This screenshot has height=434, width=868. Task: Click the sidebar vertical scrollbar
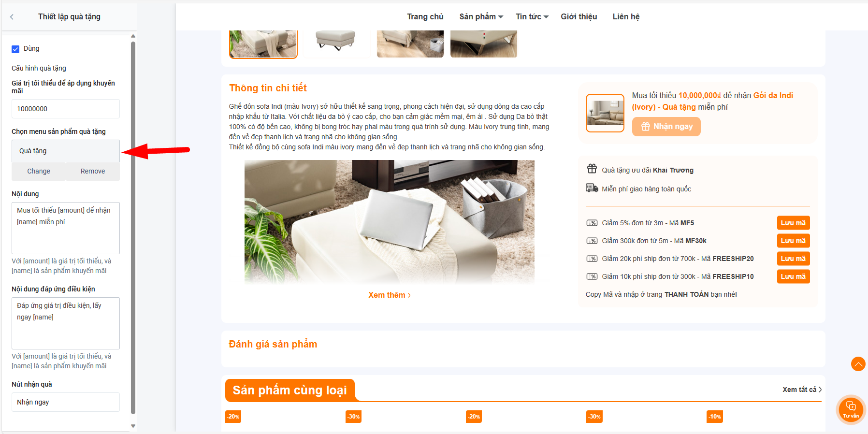pos(133,227)
